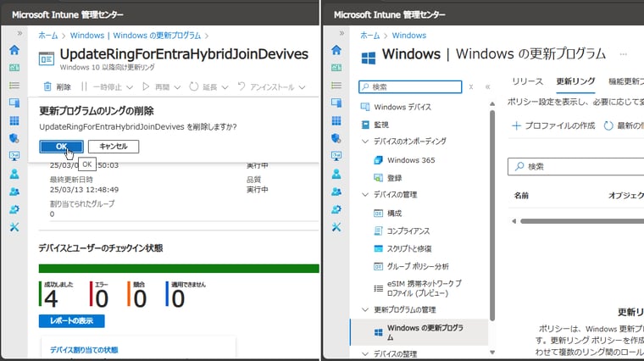Open Home icon in right window sidebar
Screen dimensions: 644x361
click(336, 50)
